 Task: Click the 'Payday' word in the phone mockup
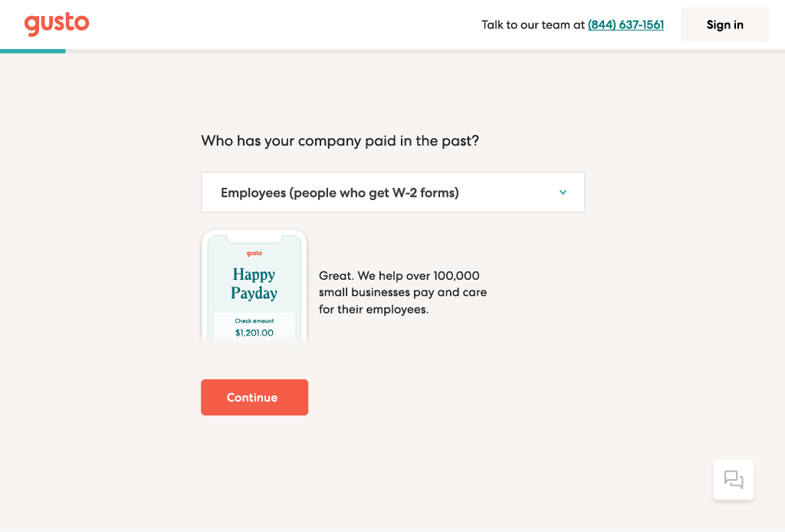(254, 294)
